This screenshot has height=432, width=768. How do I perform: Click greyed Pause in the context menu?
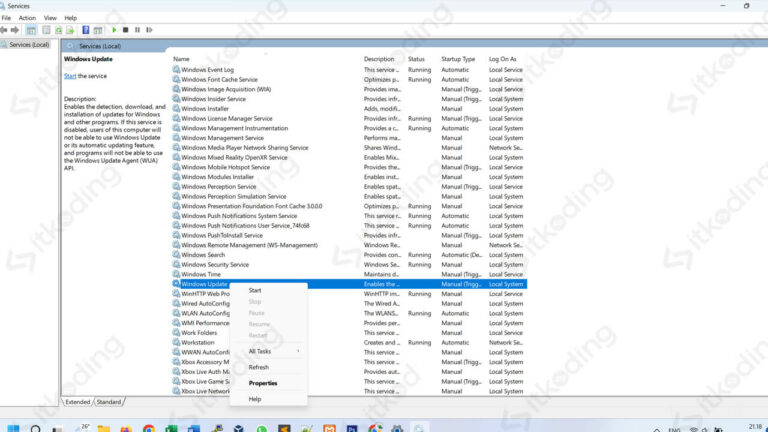coord(268,313)
